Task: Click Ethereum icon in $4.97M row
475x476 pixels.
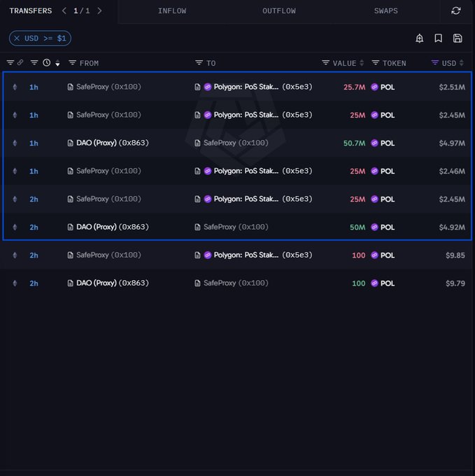Action: (x=15, y=143)
